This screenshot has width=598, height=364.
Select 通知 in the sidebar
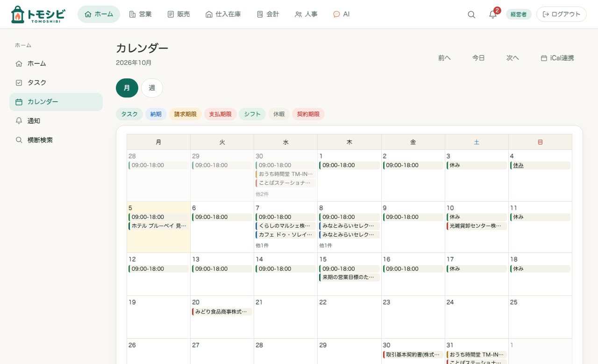(56, 121)
